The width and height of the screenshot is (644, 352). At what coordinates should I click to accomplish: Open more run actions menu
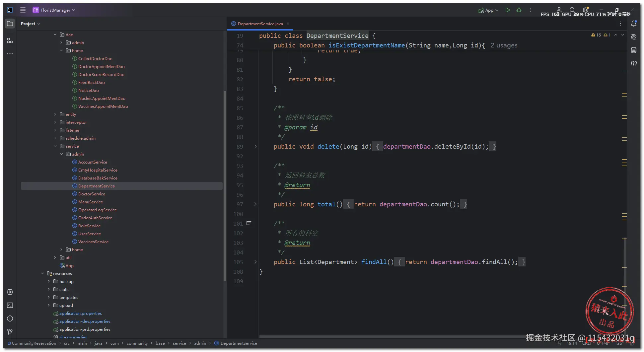pos(530,10)
